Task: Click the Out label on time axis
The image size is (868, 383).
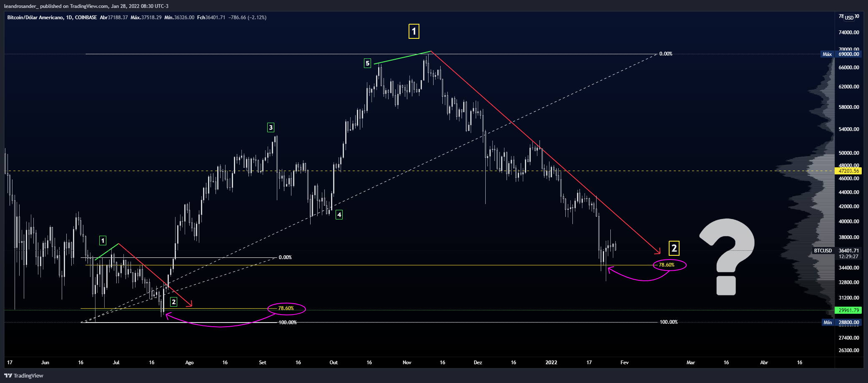Action: click(x=334, y=363)
